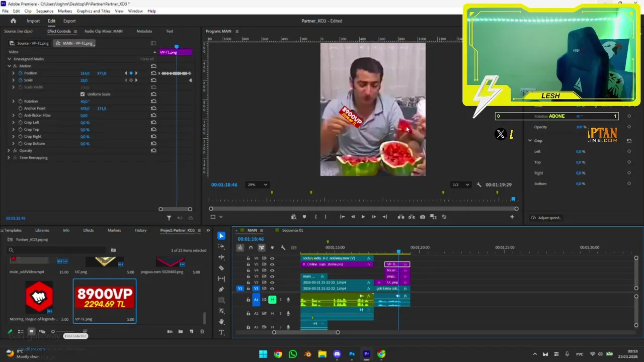
Task: Toggle Scale animation stopwatch
Action: tap(20, 80)
